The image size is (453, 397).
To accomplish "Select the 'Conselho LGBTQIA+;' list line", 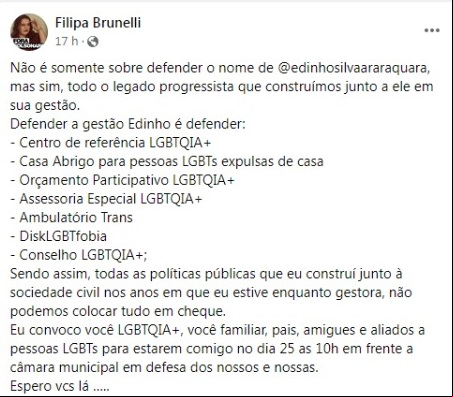I will [x=79, y=255].
